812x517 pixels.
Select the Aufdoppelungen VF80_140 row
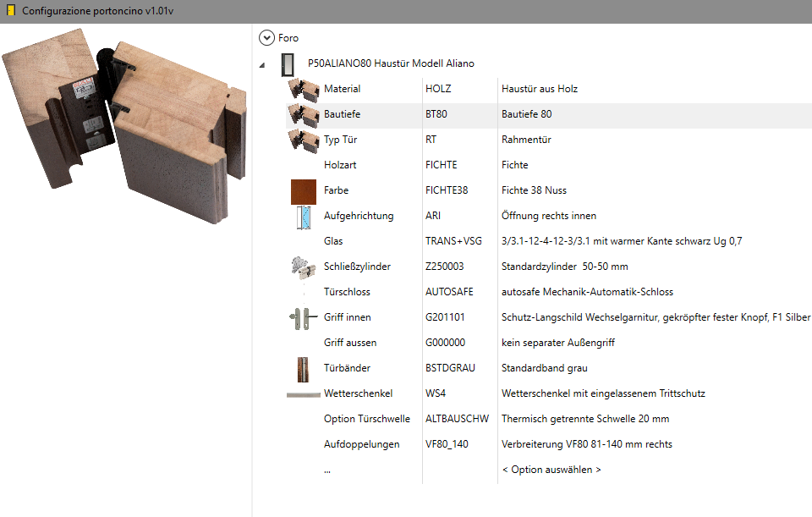coord(447,444)
